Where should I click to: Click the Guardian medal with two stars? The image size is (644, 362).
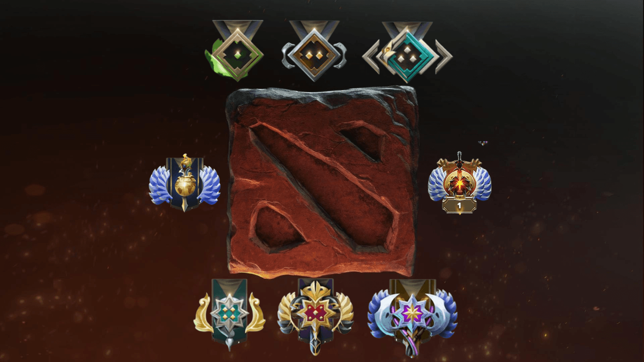pos(314,50)
